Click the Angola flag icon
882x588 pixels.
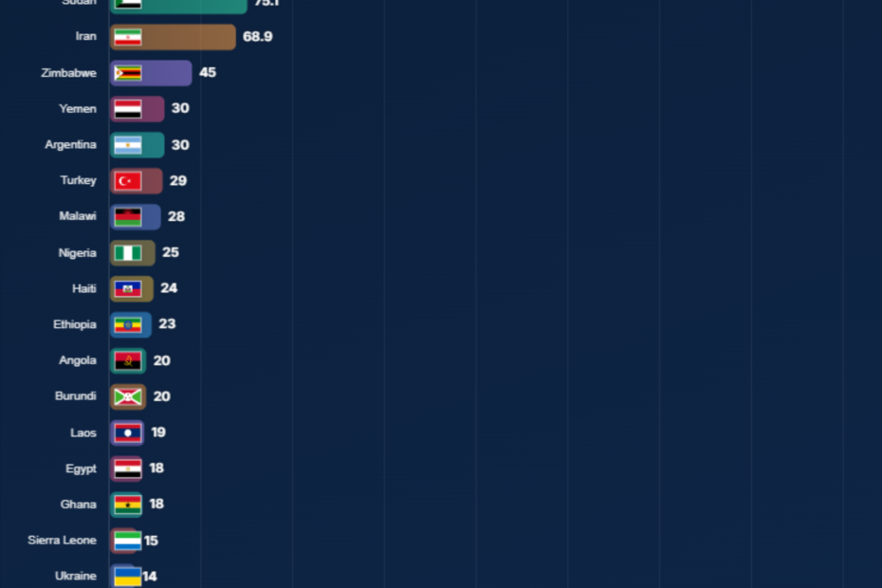(x=128, y=361)
